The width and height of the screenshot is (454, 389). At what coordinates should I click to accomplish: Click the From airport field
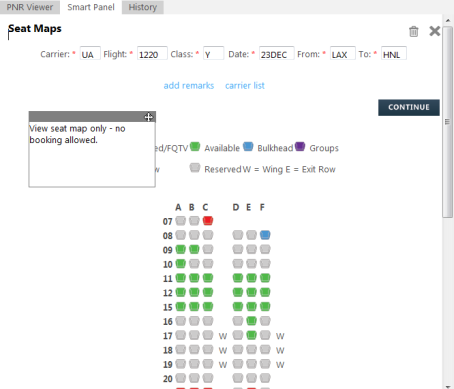pos(342,53)
